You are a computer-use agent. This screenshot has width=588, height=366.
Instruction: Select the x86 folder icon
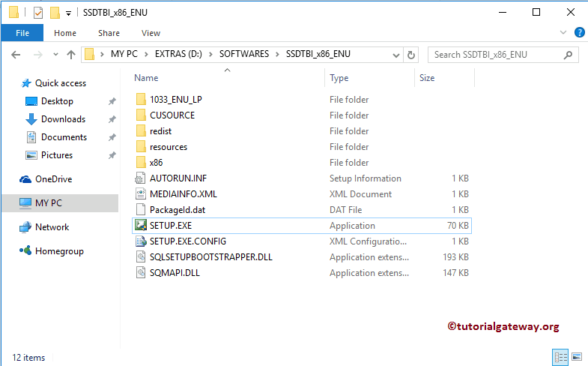[x=141, y=163]
